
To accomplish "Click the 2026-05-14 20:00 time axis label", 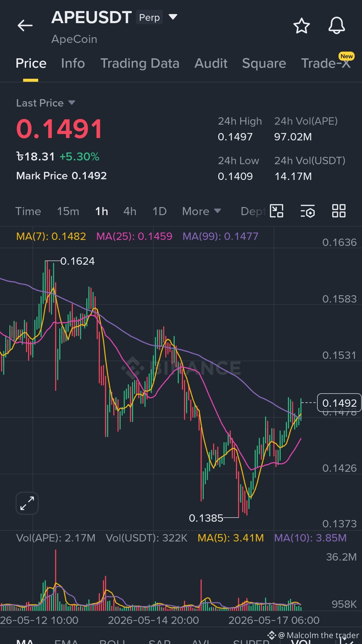I will (154, 620).
